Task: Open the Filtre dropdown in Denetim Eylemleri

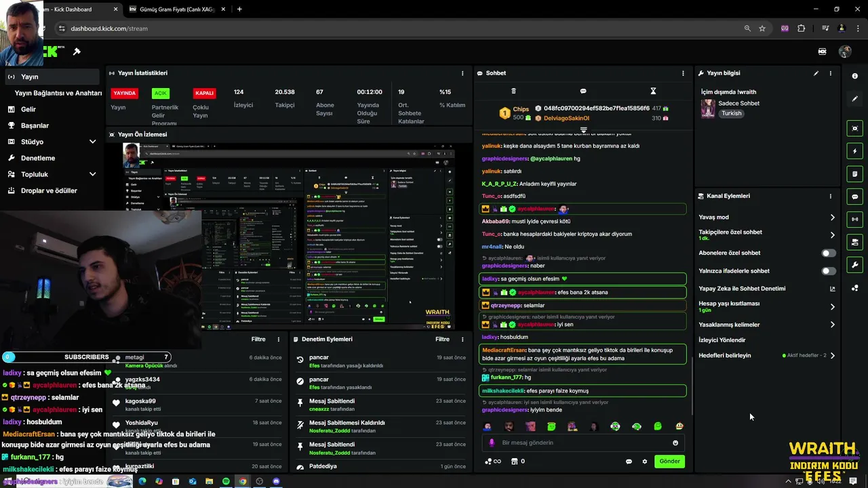Action: pos(442,339)
